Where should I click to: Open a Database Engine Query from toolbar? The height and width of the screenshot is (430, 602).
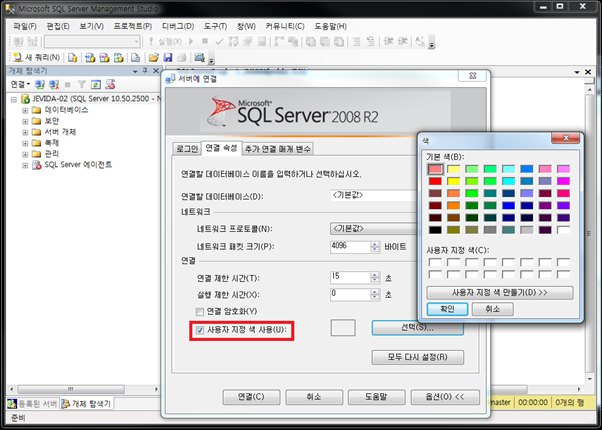click(73, 58)
